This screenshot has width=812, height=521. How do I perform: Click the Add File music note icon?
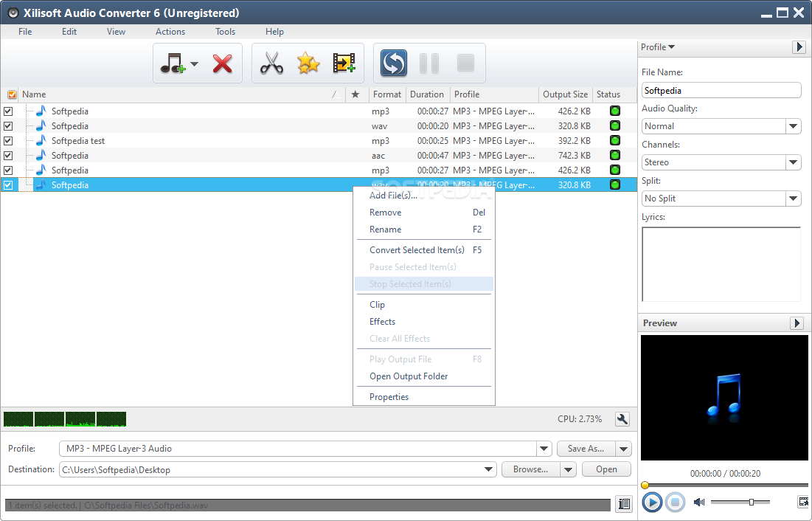pos(173,63)
